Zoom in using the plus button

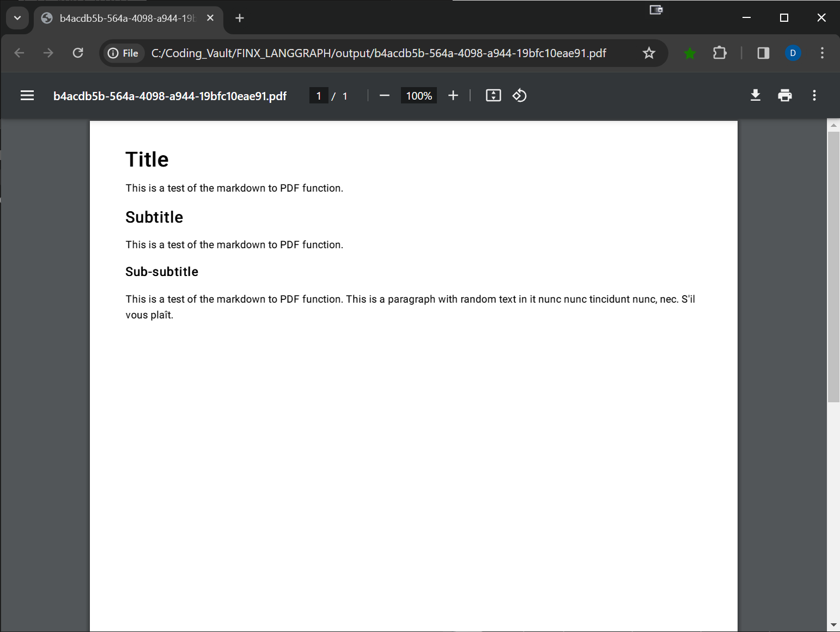pyautogui.click(x=453, y=96)
